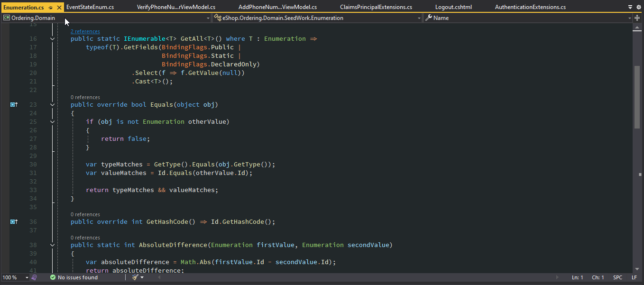The width and height of the screenshot is (644, 285).
Task: Click the 2 references link above GetAll
Action: pyautogui.click(x=85, y=31)
